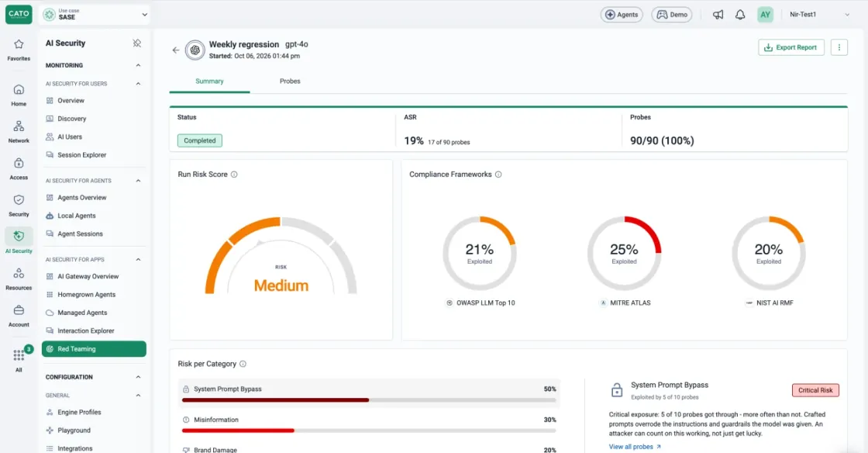Open the announcements megaphone icon
Screen dimensions: 868x453
coord(718,15)
